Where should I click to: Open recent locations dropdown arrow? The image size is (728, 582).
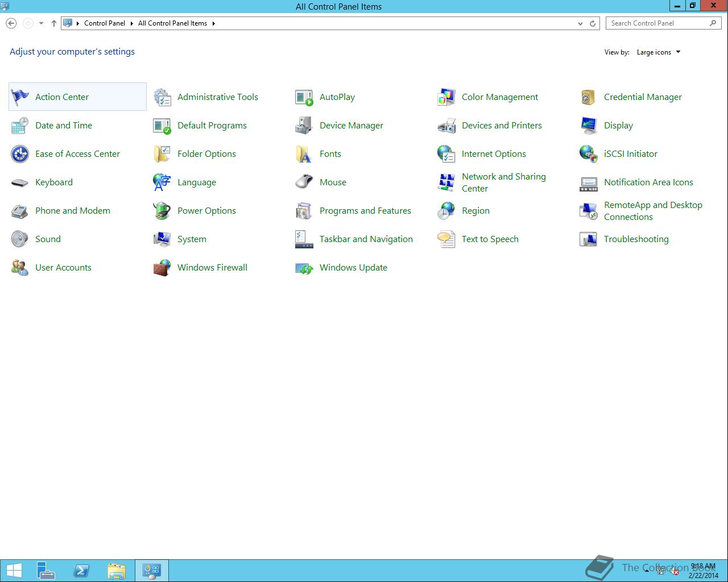pos(41,23)
